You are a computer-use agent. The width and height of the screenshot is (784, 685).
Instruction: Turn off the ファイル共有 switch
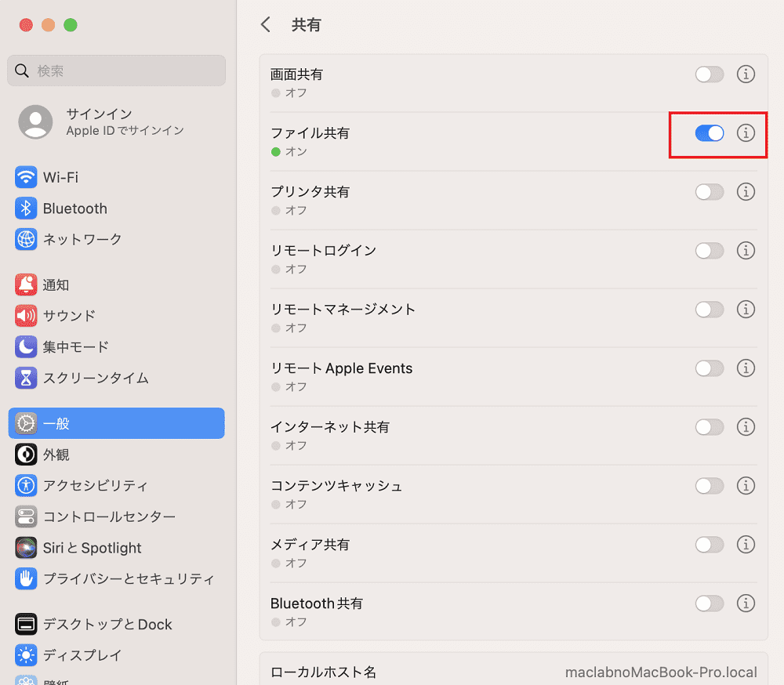coord(710,133)
